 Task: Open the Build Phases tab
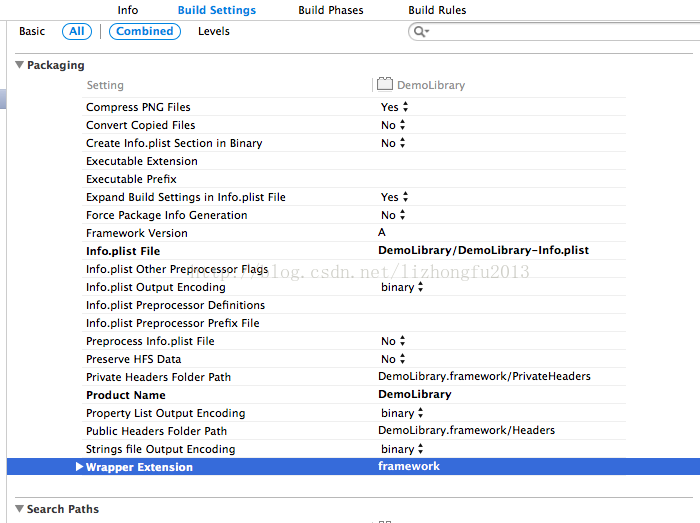coord(331,10)
